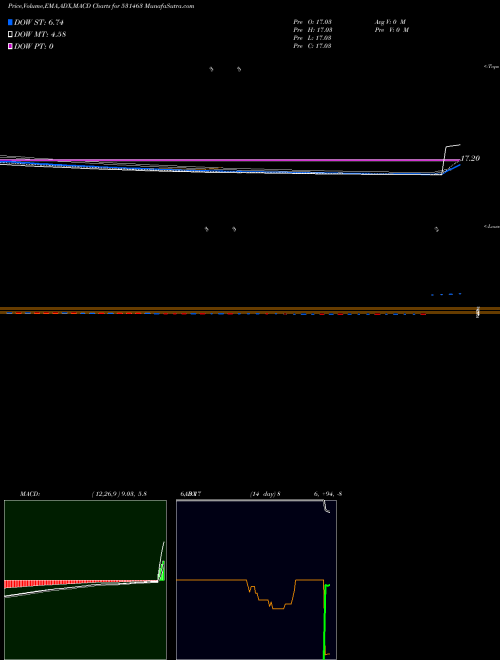Image resolution: width=500 pixels, height=660 pixels.
Task: Open the MACD histogram chart panel
Action: point(85,580)
